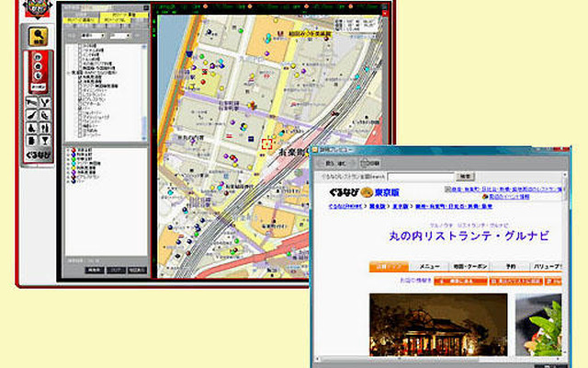The height and width of the screenshot is (368, 588).
Task: Click the restaurant search input field
Action: point(421,177)
